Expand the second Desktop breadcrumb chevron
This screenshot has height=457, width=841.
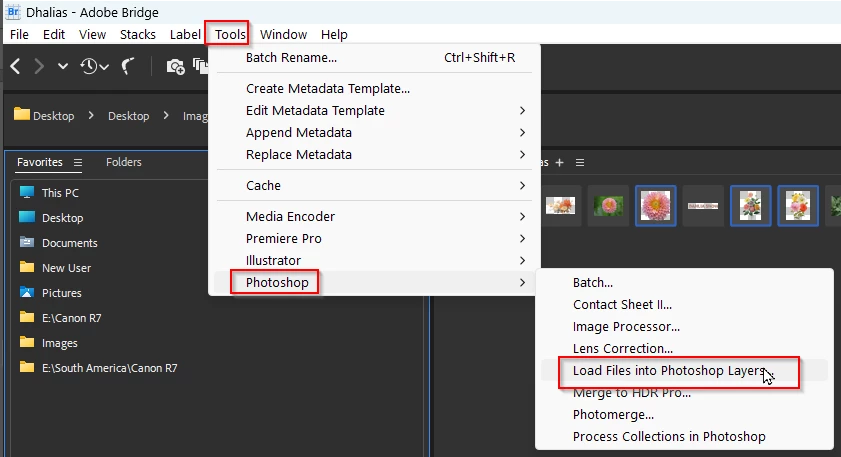coord(166,115)
